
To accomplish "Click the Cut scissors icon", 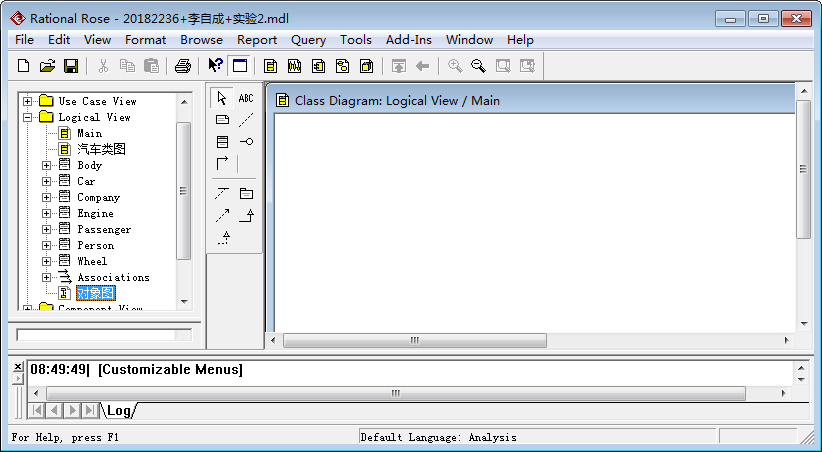I will coord(103,66).
